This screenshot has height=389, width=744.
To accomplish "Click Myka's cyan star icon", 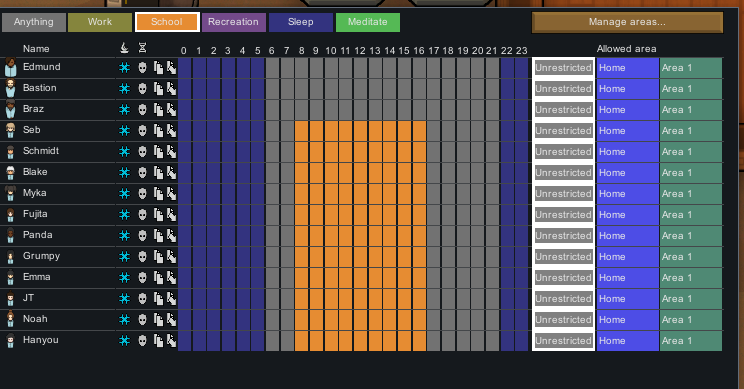I will pyautogui.click(x=124, y=194).
